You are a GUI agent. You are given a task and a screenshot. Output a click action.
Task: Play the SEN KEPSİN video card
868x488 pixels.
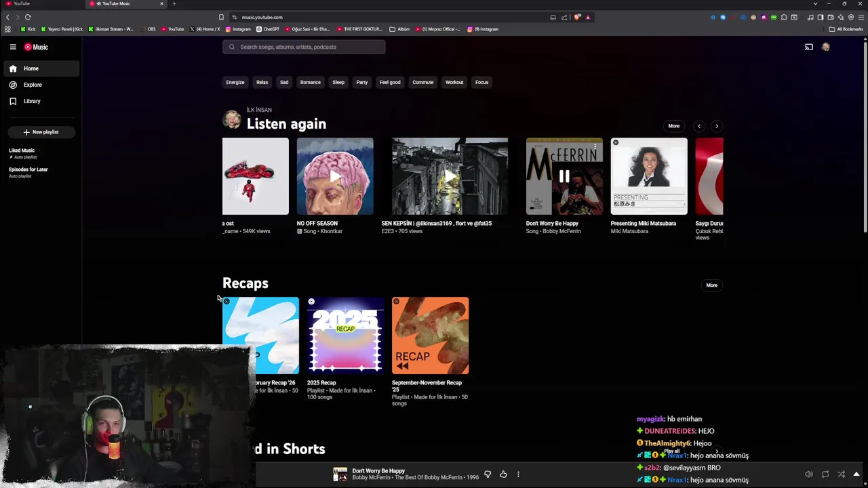pos(450,176)
